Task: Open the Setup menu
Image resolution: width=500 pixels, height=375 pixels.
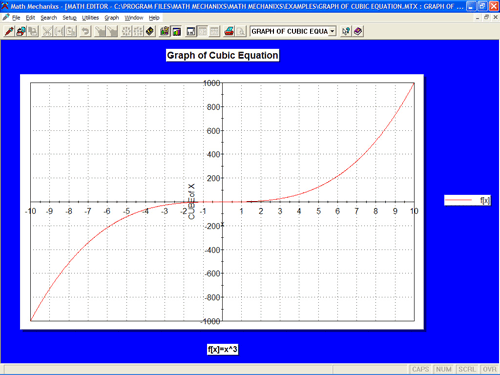Action: pos(69,18)
